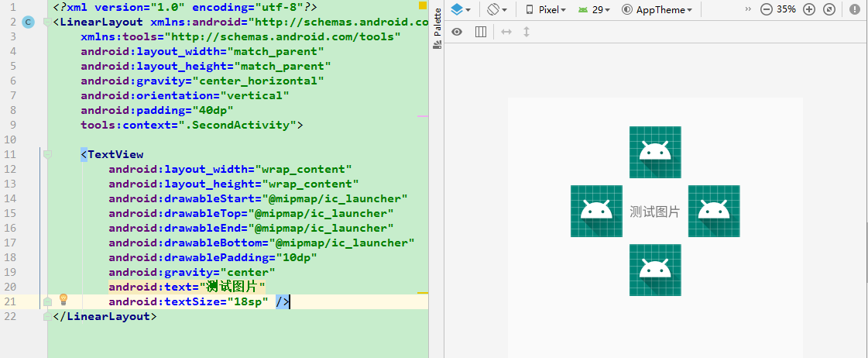
Task: Click the xmlns:tools attribute line
Action: (x=241, y=36)
